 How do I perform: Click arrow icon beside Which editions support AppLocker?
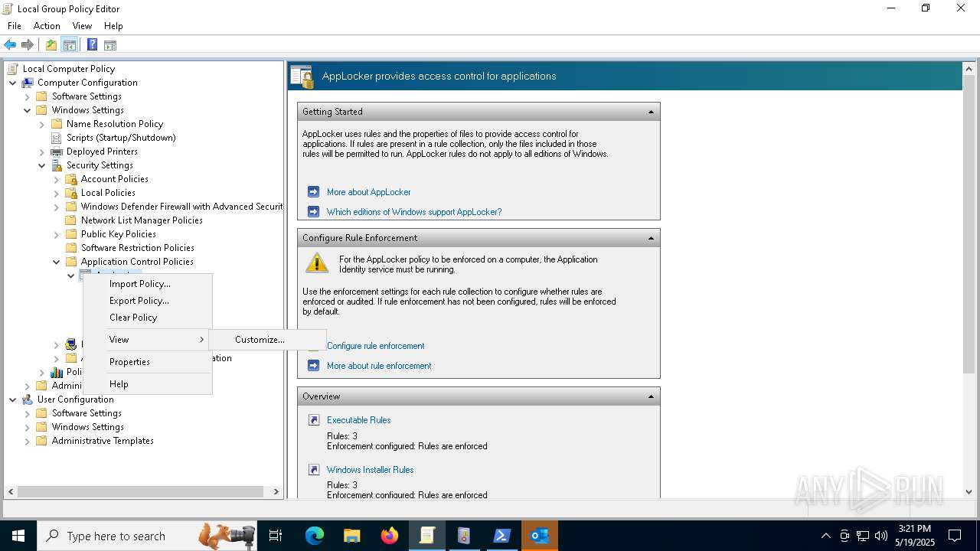pos(313,212)
